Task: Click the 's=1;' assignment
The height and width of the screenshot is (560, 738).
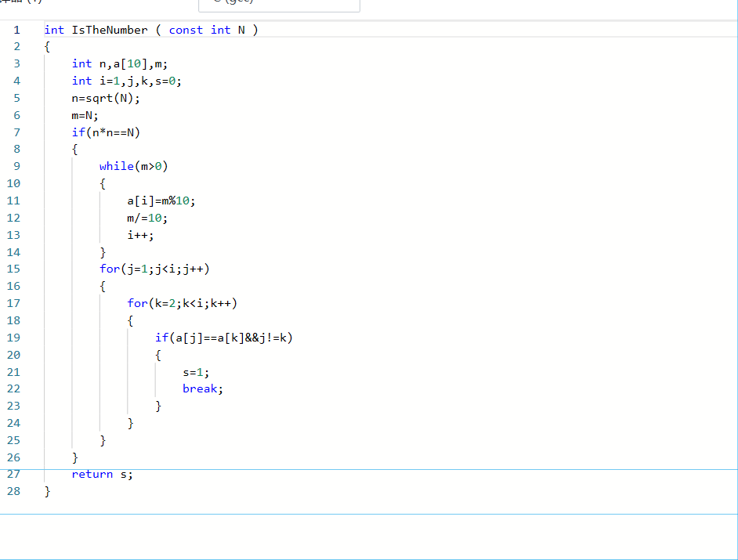Action: click(197, 372)
